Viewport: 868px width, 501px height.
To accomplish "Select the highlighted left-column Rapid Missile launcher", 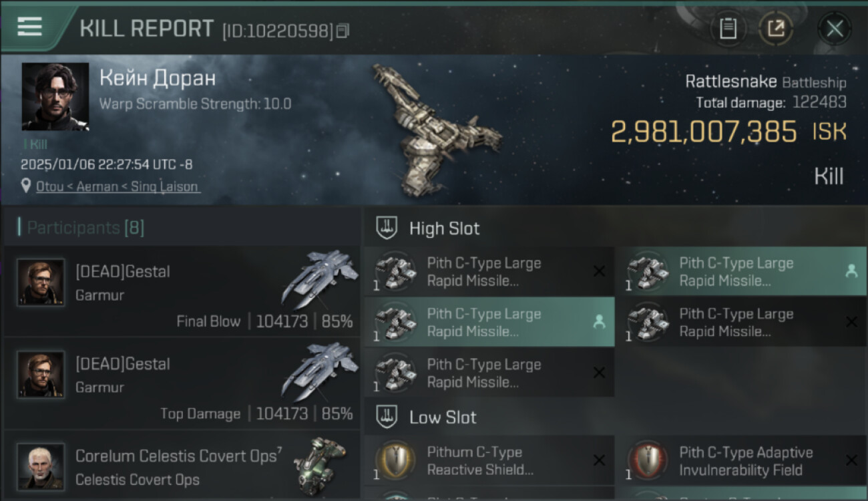I will pyautogui.click(x=489, y=322).
